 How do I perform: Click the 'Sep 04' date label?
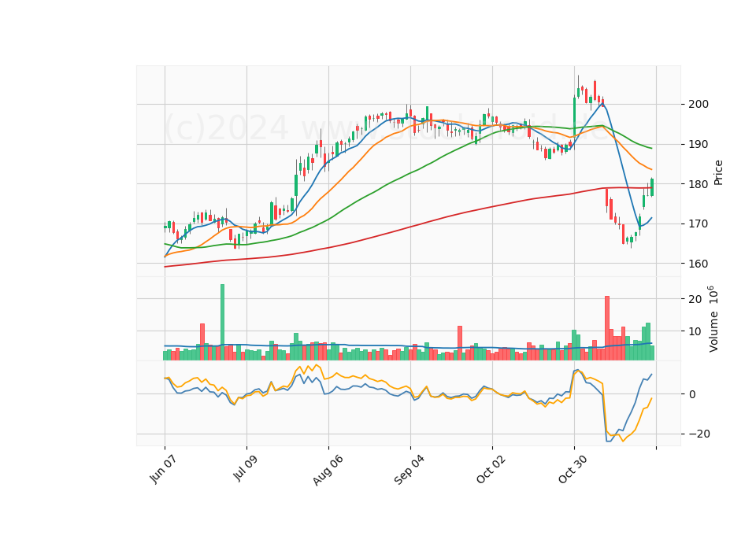tap(409, 470)
